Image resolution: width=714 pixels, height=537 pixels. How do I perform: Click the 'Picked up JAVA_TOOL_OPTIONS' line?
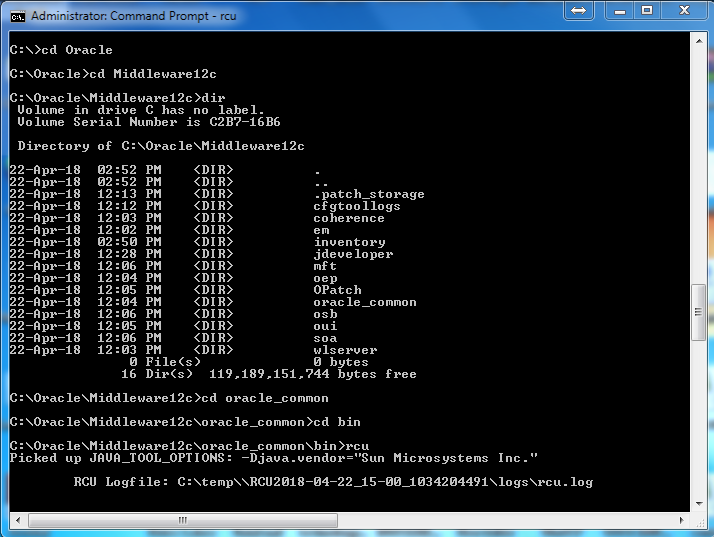click(x=273, y=458)
